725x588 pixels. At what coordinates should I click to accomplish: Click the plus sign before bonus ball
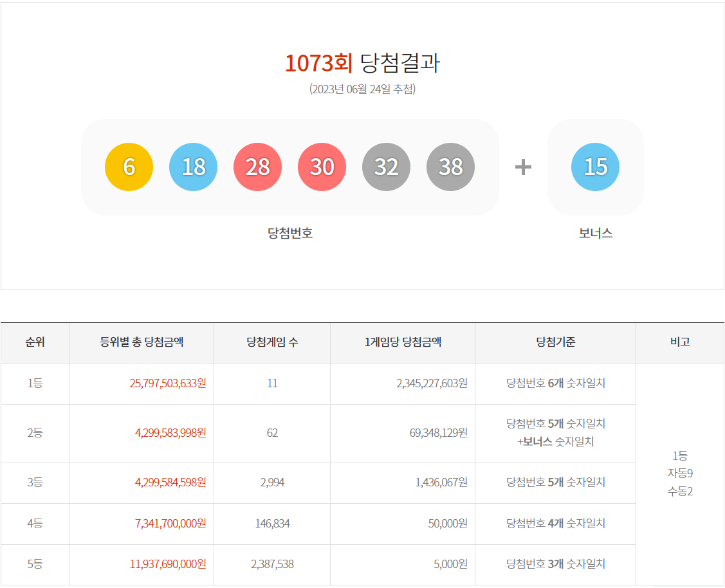coord(523,167)
